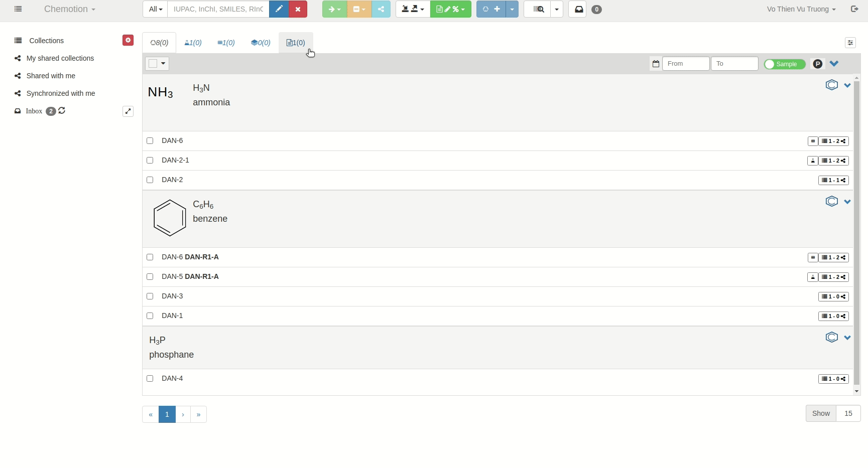Open the list settings sliders icon
868x468 pixels.
(850, 43)
